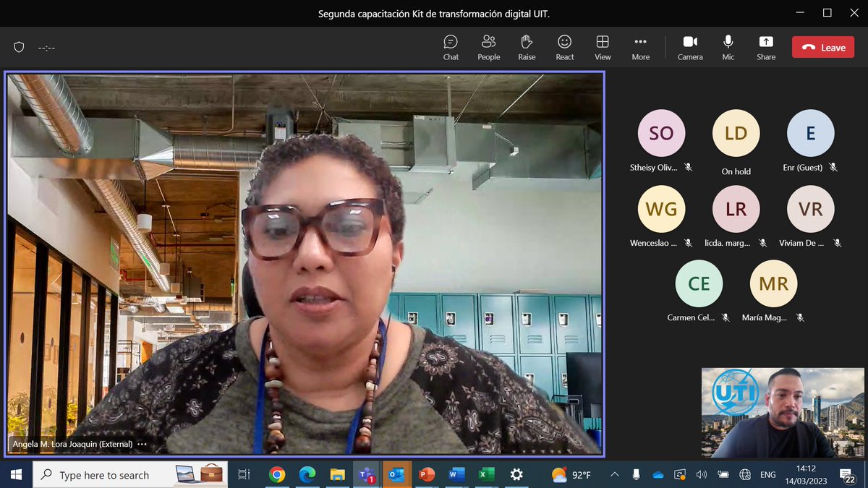This screenshot has height=488, width=868.
Task: Click the María Mag... participant name
Action: coord(765,317)
